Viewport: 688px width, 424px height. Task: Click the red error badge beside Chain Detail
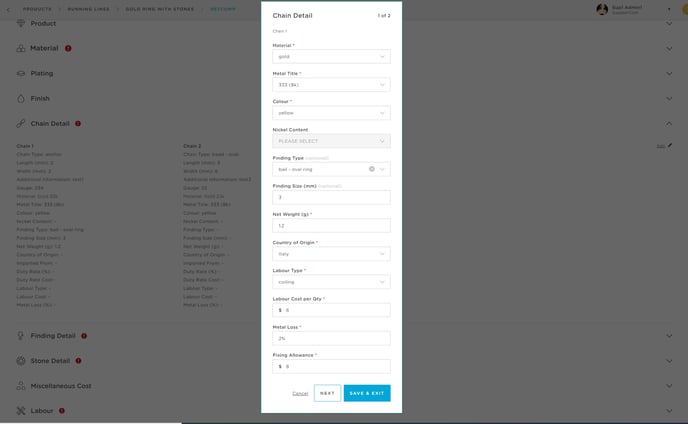tap(78, 123)
